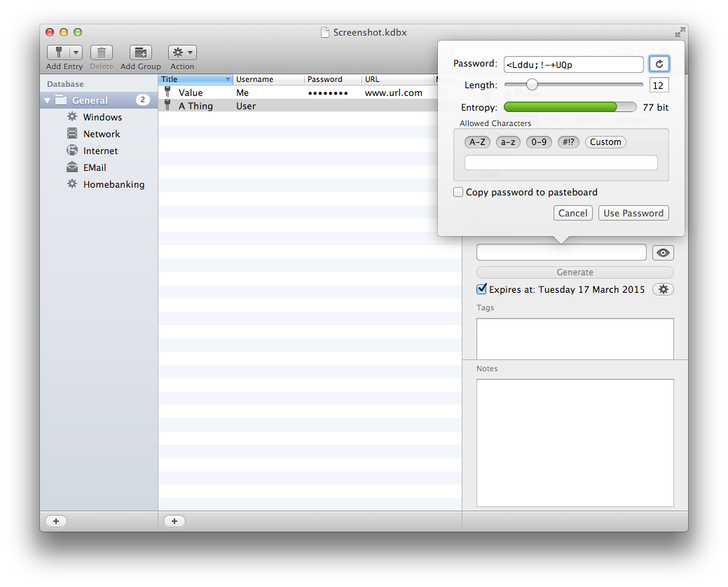Image resolution: width=728 pixels, height=587 pixels.
Task: Open the Network group in sidebar
Action: pos(102,134)
